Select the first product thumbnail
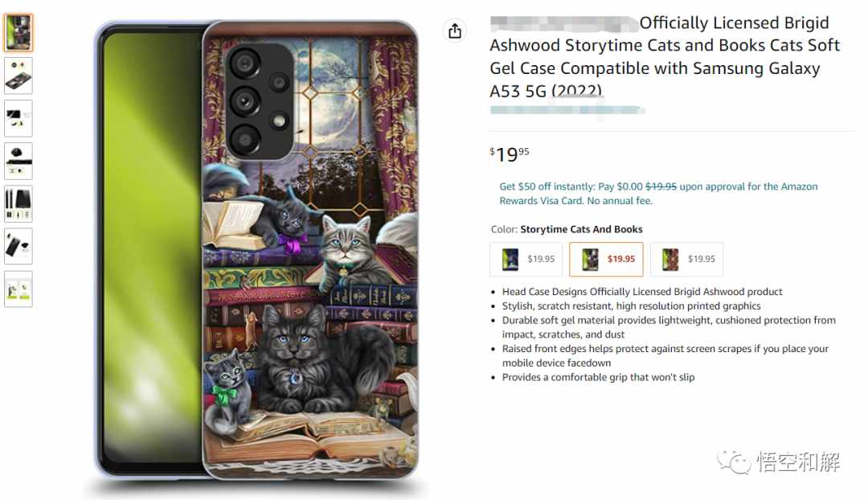Image resolution: width=868 pixels, height=500 pixels. [x=18, y=33]
